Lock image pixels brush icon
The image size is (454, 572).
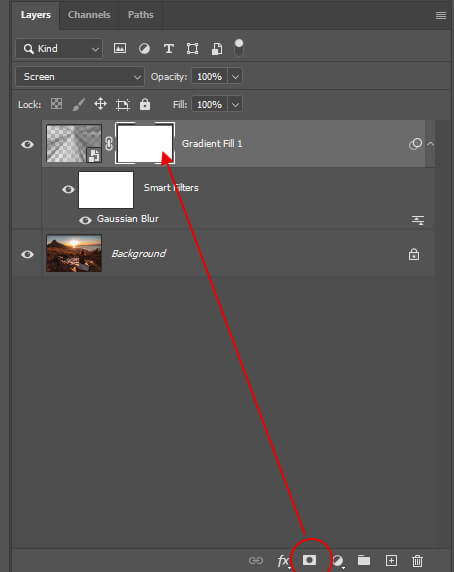click(78, 104)
